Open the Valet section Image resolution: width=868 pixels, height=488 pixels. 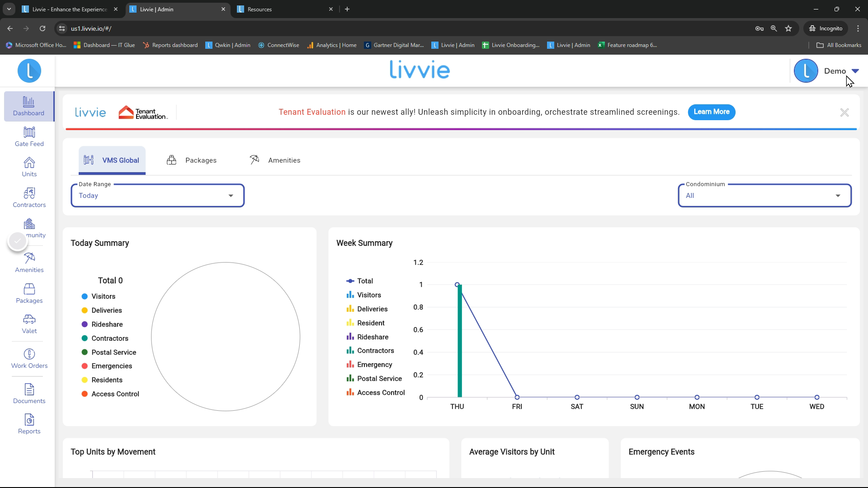coord(29,324)
